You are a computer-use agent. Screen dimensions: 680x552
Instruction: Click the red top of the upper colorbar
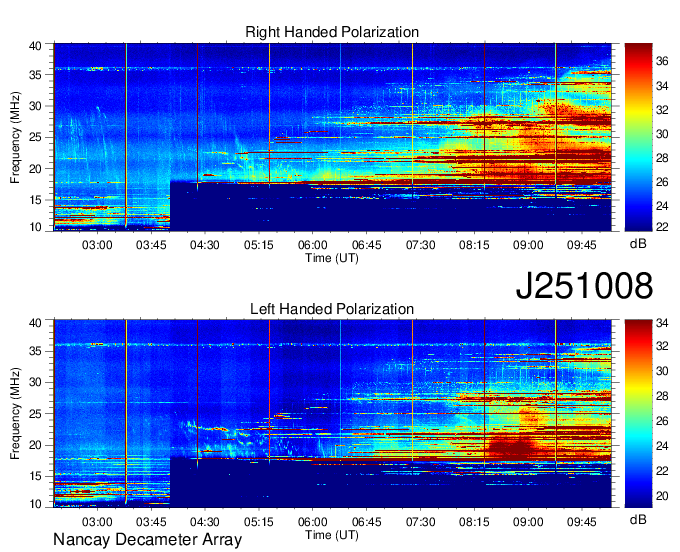[x=638, y=49]
